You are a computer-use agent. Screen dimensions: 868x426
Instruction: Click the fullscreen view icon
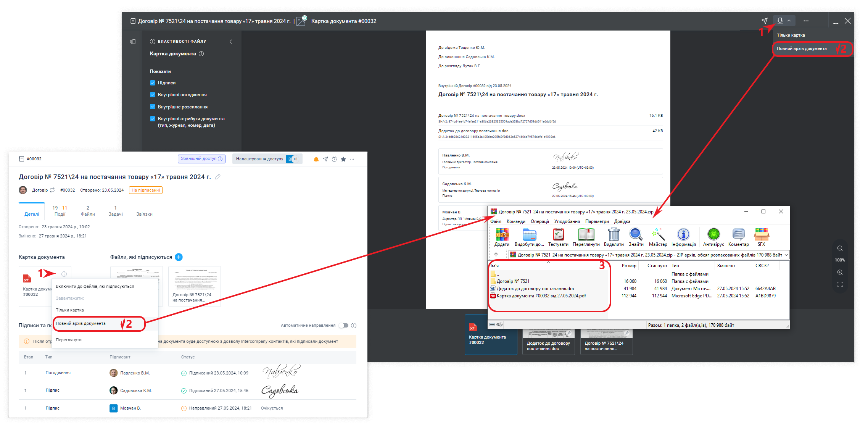[840, 284]
